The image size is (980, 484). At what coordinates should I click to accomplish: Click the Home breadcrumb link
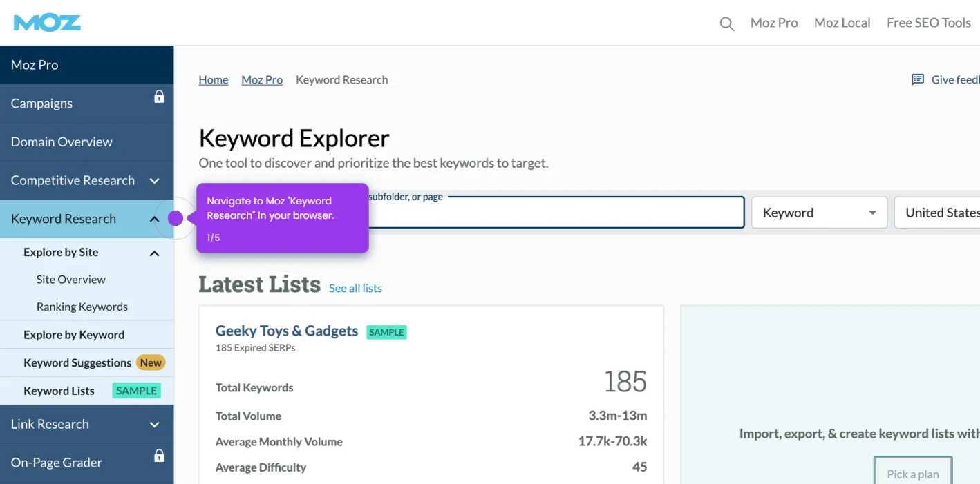coord(214,79)
